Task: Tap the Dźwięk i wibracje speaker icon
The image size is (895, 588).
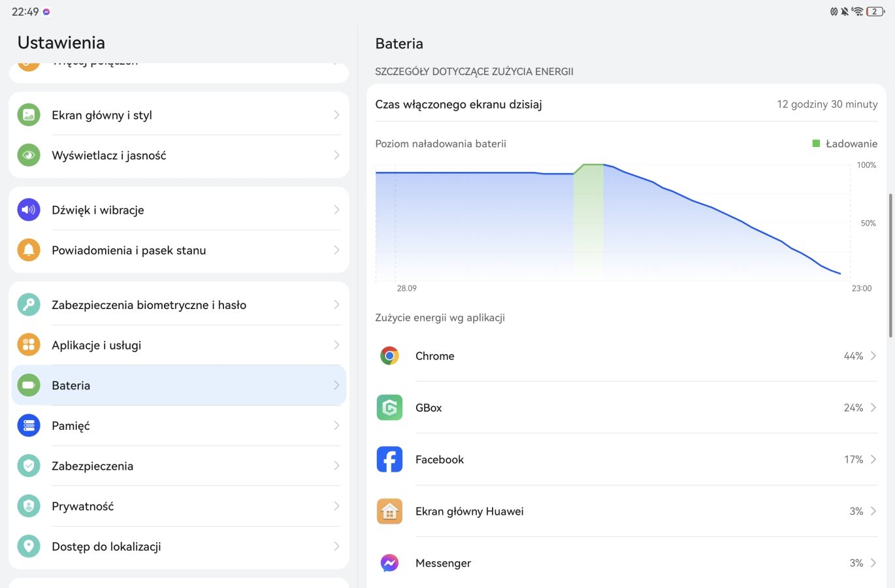Action: click(29, 210)
